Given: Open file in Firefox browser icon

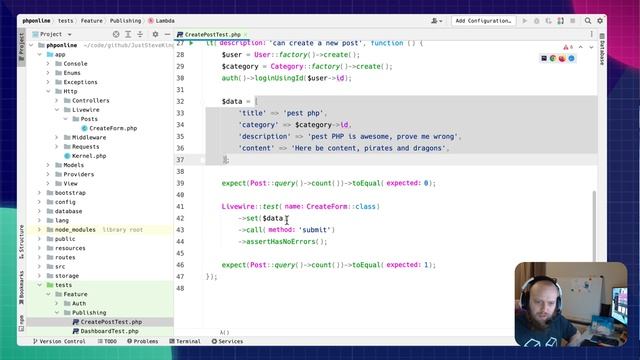Looking at the screenshot, I should tap(562, 58).
